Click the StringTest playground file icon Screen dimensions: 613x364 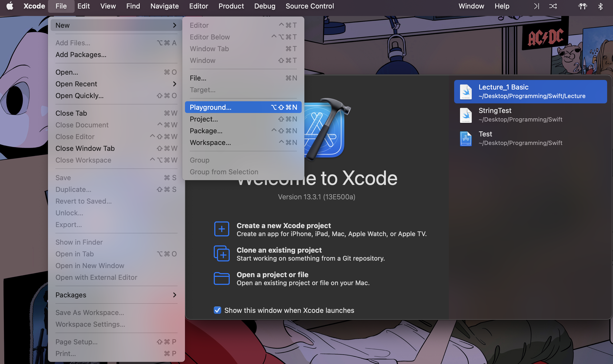coord(466,115)
